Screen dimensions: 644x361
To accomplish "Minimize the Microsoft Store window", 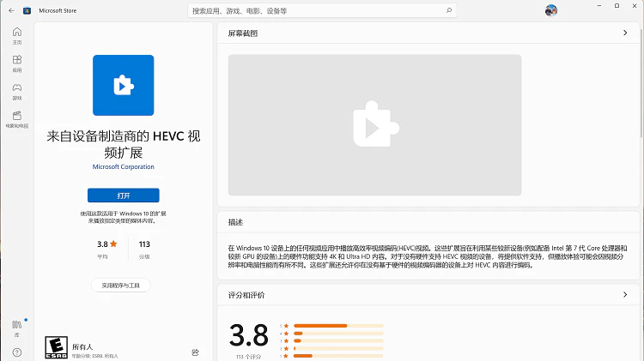I will point(599,6).
